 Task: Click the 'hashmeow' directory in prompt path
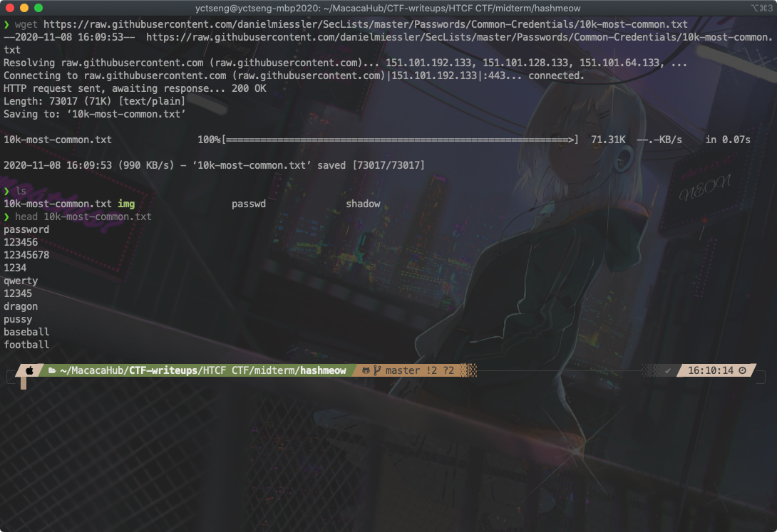[x=323, y=370]
